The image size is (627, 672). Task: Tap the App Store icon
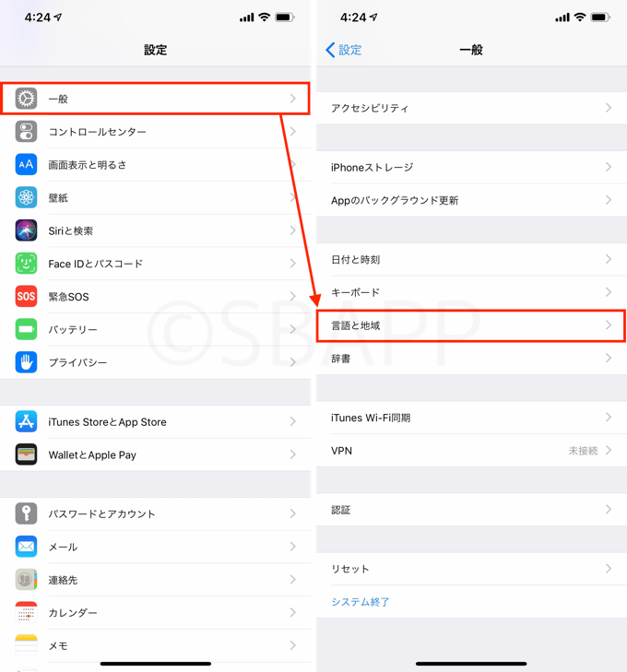(26, 421)
